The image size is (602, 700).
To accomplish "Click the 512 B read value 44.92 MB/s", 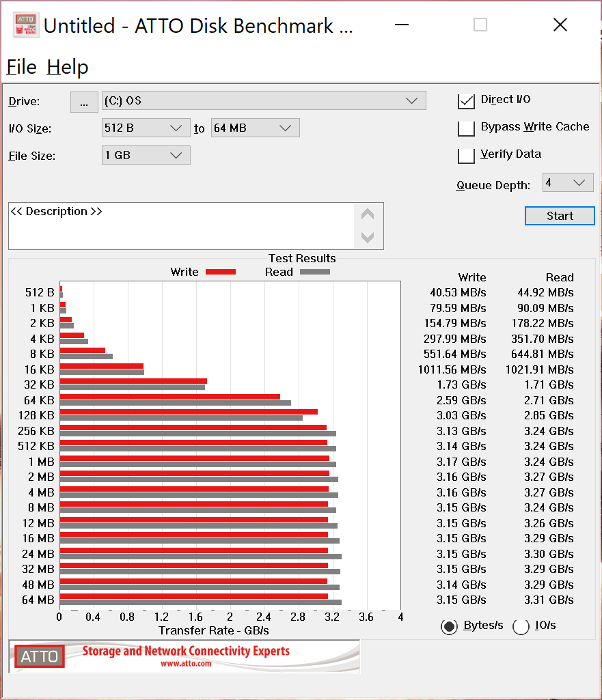I will (545, 292).
